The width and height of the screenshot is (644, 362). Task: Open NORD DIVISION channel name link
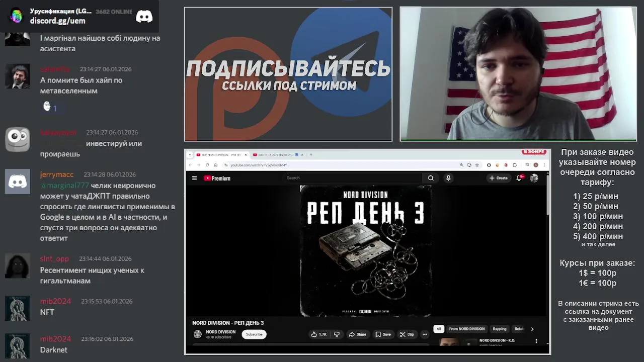(220, 332)
